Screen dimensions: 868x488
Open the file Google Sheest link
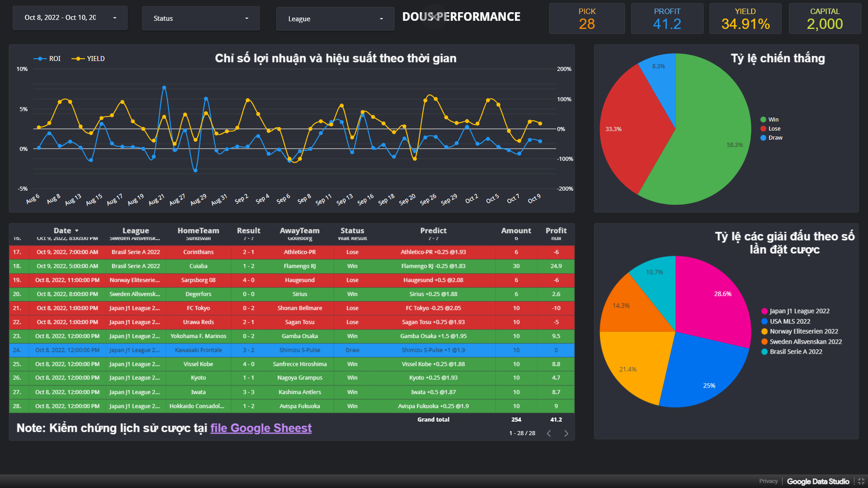tap(261, 428)
